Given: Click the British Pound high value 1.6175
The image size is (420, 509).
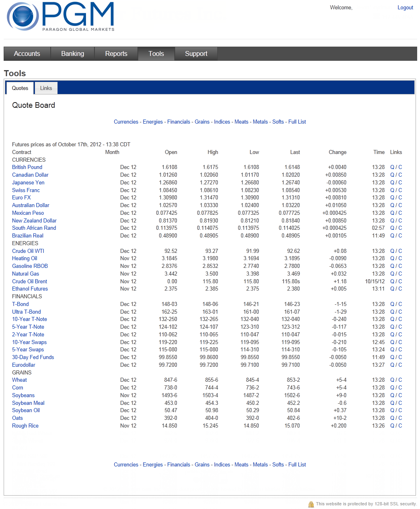Looking at the screenshot, I should (x=210, y=167).
